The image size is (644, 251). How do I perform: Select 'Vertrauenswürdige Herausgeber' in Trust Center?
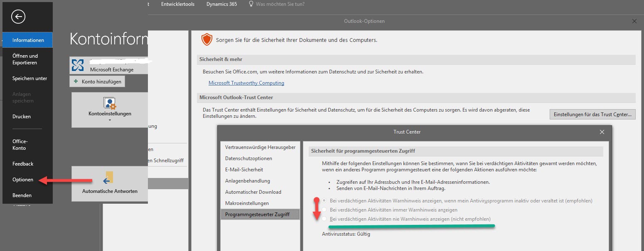(x=260, y=147)
